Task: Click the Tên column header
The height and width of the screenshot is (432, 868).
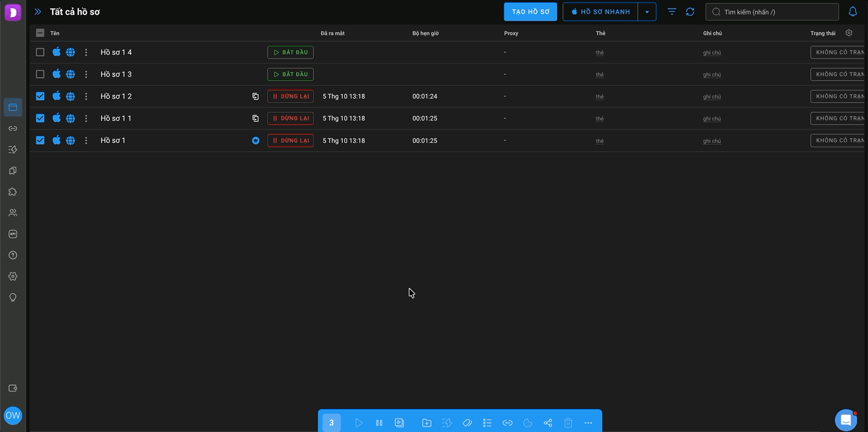Action: [x=55, y=33]
